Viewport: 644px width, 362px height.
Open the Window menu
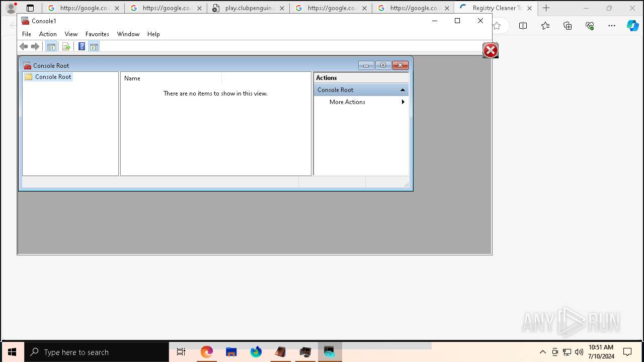[x=128, y=34]
